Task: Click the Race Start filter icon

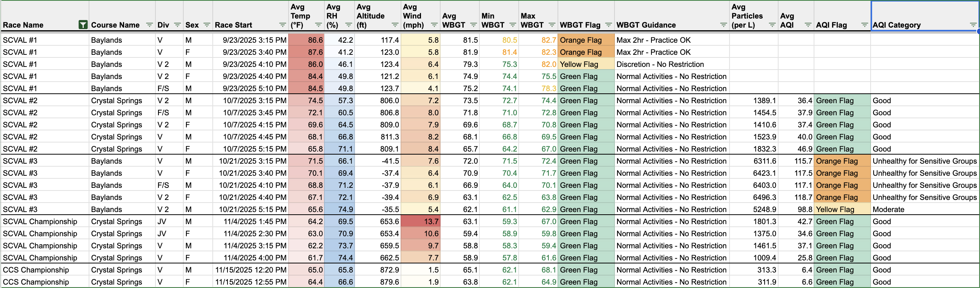Action: (282, 25)
